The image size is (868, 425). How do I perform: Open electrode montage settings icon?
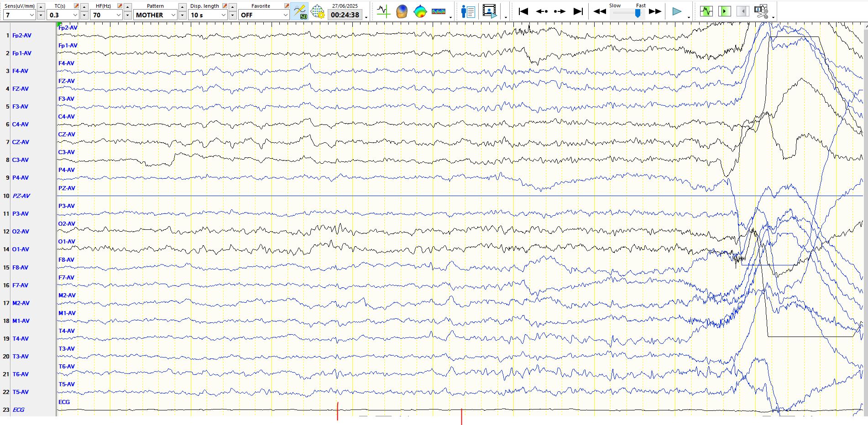point(318,11)
